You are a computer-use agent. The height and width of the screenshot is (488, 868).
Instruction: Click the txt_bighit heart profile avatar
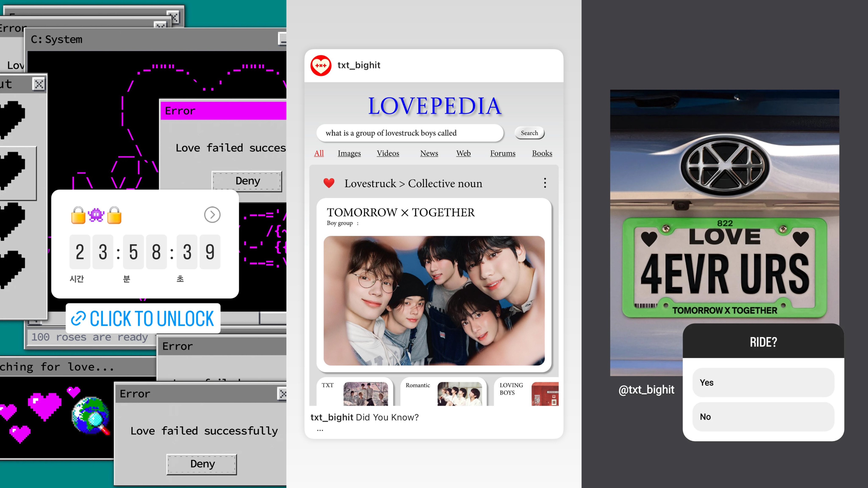click(321, 65)
